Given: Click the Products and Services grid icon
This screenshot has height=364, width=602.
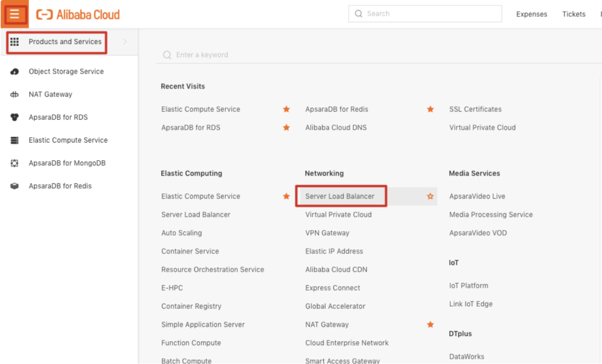Looking at the screenshot, I should coord(15,42).
